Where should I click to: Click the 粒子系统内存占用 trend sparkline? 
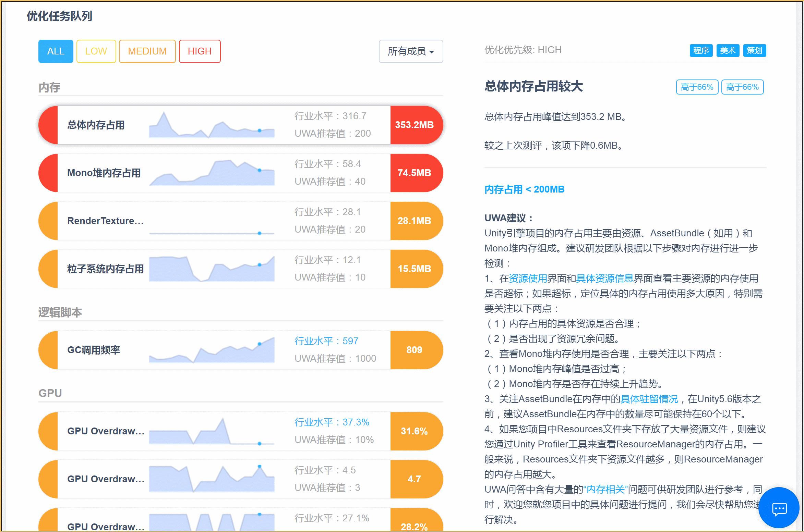click(x=212, y=269)
